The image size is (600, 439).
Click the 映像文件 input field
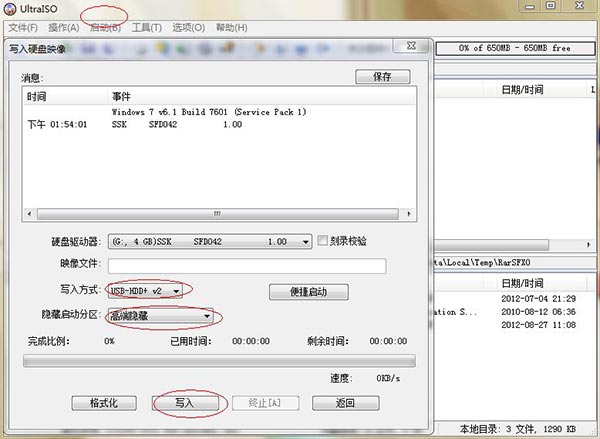click(247, 266)
